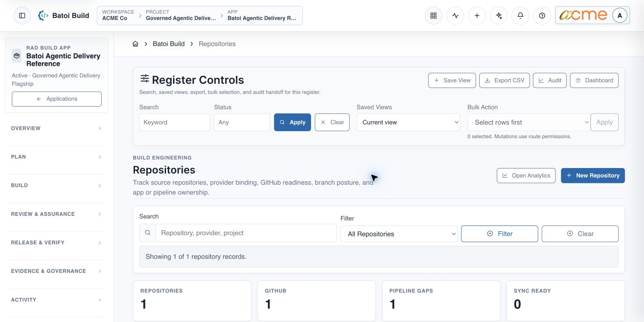
Task: Click the RAD Build App cube icon
Action: [x=17, y=56]
